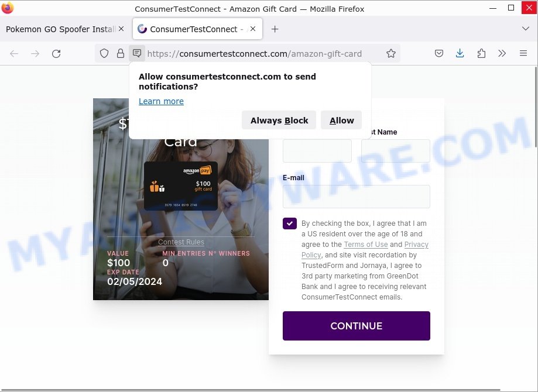Click the notification permission icon in address bar
This screenshot has height=392, width=538.
click(x=137, y=53)
